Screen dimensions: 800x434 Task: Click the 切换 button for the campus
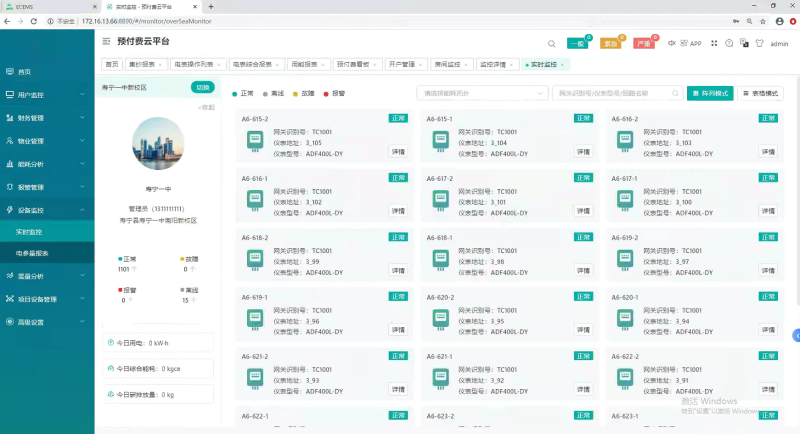tap(203, 87)
